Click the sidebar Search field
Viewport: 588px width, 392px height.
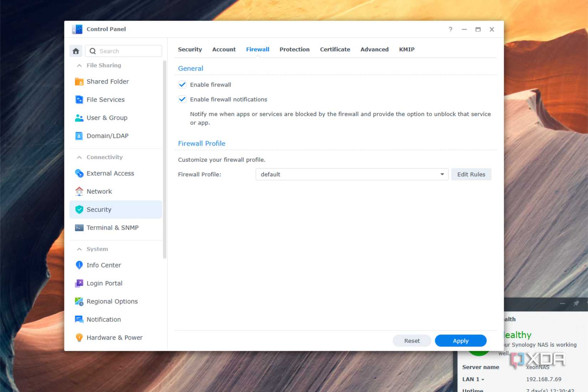click(123, 51)
